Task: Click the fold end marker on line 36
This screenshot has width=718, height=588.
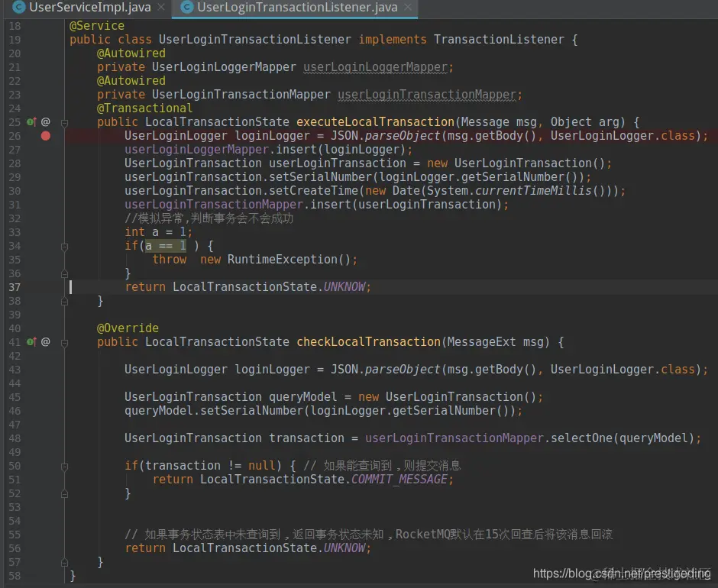Action: click(65, 274)
